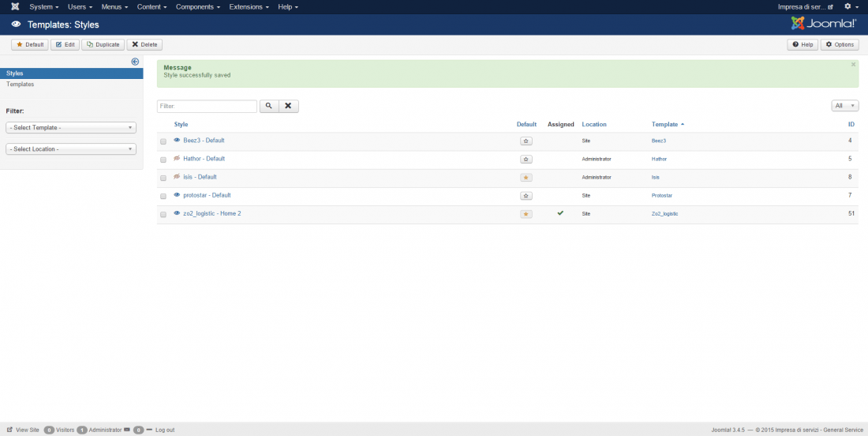868x436 pixels.
Task: Click the Joomla! brand logo in the header
Action: tap(824, 23)
